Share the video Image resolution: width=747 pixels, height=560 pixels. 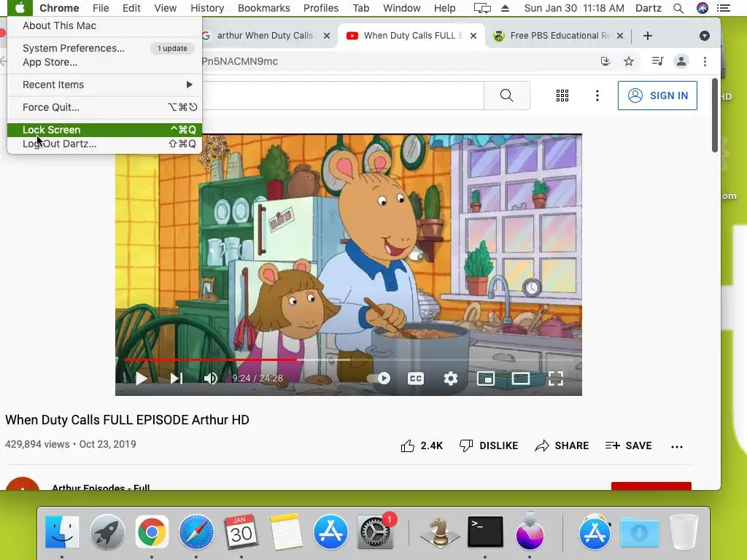click(x=562, y=446)
